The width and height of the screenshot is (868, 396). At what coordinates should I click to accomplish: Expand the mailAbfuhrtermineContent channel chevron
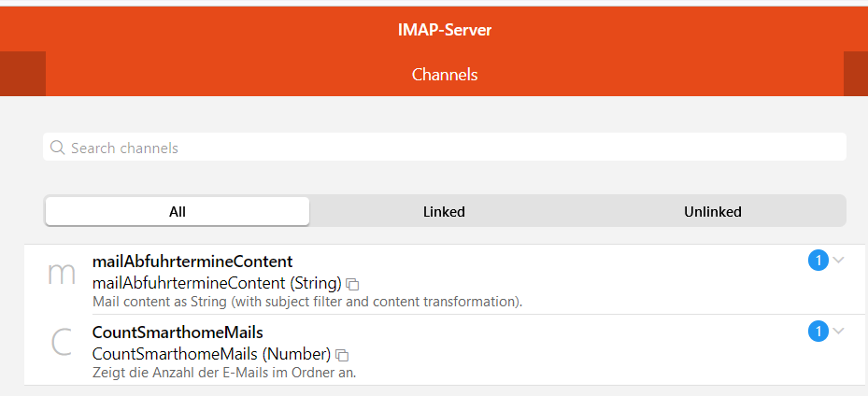pyautogui.click(x=838, y=261)
